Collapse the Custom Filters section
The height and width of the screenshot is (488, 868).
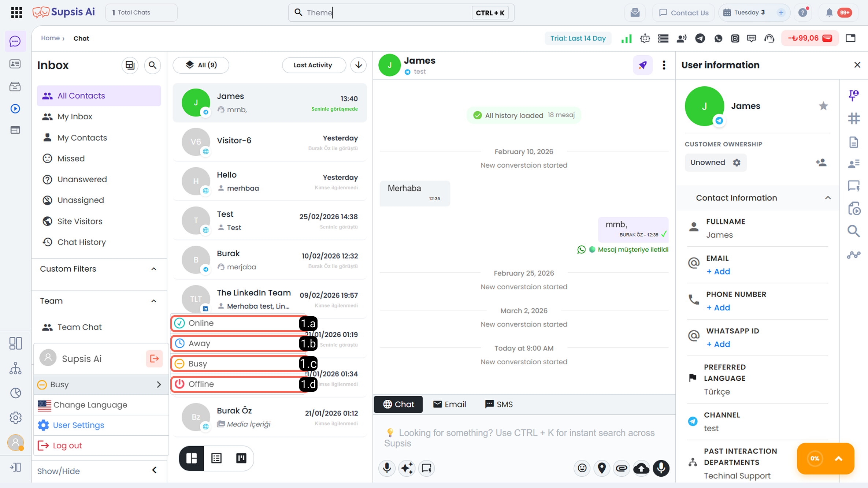(x=154, y=269)
